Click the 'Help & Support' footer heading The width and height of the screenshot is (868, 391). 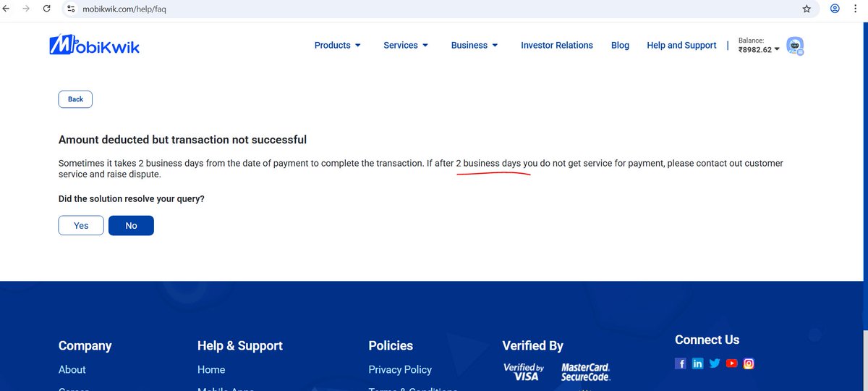pyautogui.click(x=240, y=345)
